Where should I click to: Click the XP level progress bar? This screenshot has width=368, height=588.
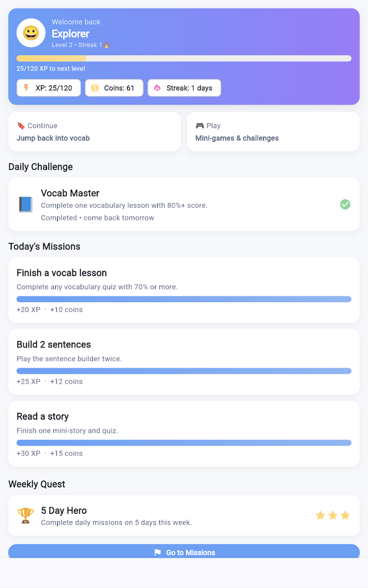click(184, 59)
